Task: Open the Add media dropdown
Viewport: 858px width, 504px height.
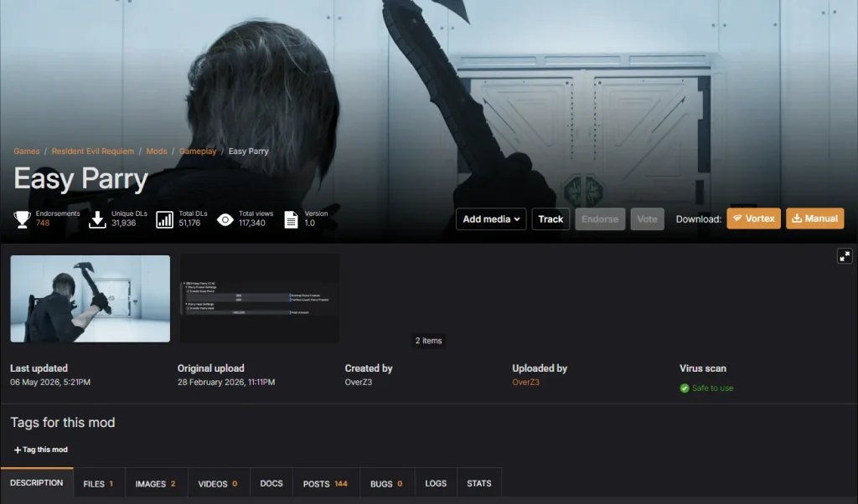Action: [x=491, y=219]
